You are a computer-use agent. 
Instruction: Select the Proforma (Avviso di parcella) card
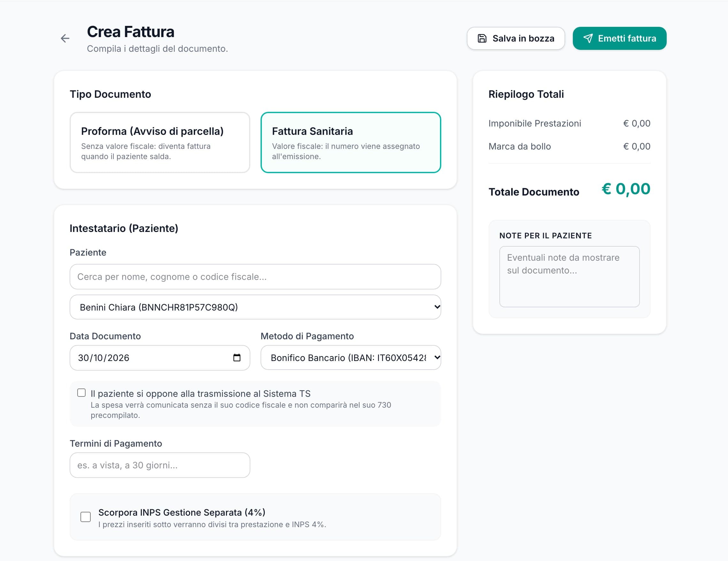click(160, 142)
